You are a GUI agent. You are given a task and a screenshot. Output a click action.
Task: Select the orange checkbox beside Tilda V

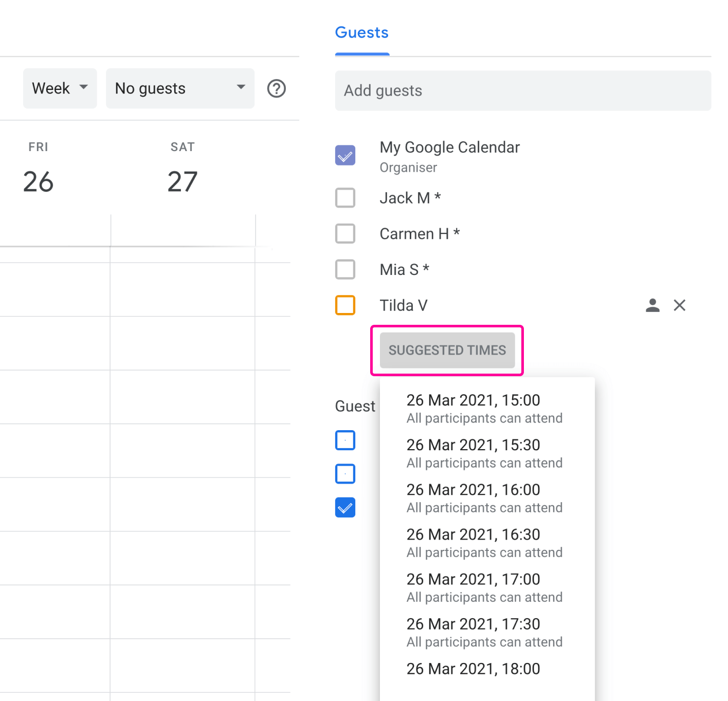point(345,305)
